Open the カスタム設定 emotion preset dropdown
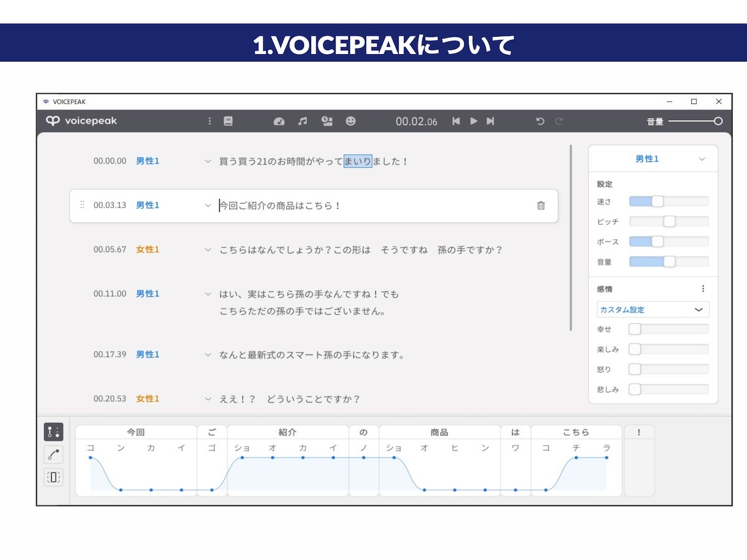747x560 pixels. (x=652, y=309)
